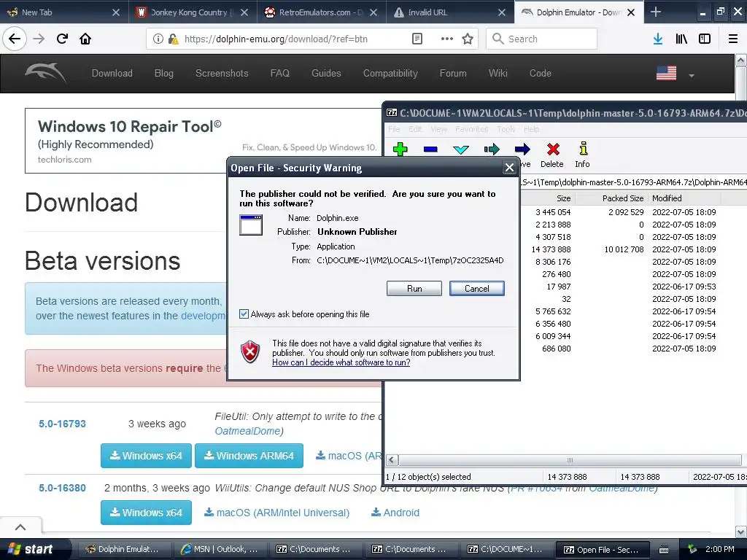Click the Test (cyan down arrow) icon in 7-Zip
Viewport: 747px width, 560px height.
point(461,149)
